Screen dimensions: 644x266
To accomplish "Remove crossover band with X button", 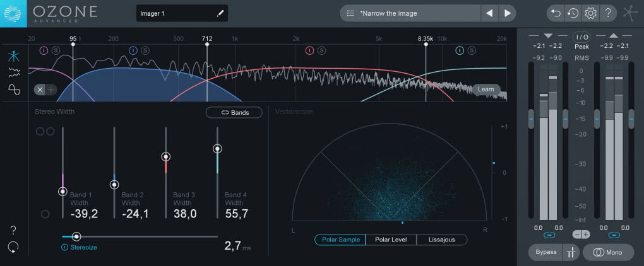I will point(40,90).
